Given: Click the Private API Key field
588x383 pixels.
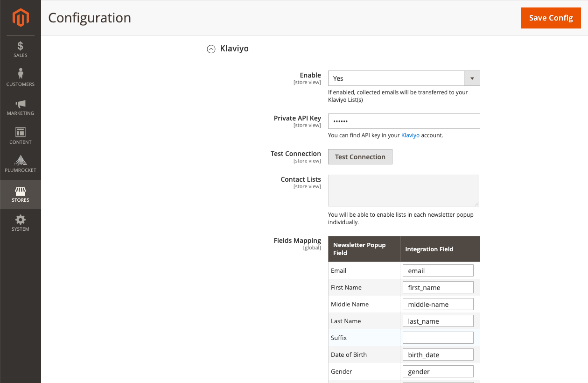Looking at the screenshot, I should pyautogui.click(x=403, y=121).
